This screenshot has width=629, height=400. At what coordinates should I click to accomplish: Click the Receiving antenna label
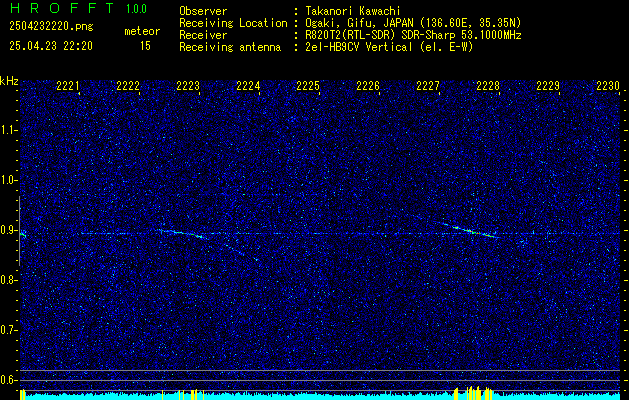tap(230, 47)
